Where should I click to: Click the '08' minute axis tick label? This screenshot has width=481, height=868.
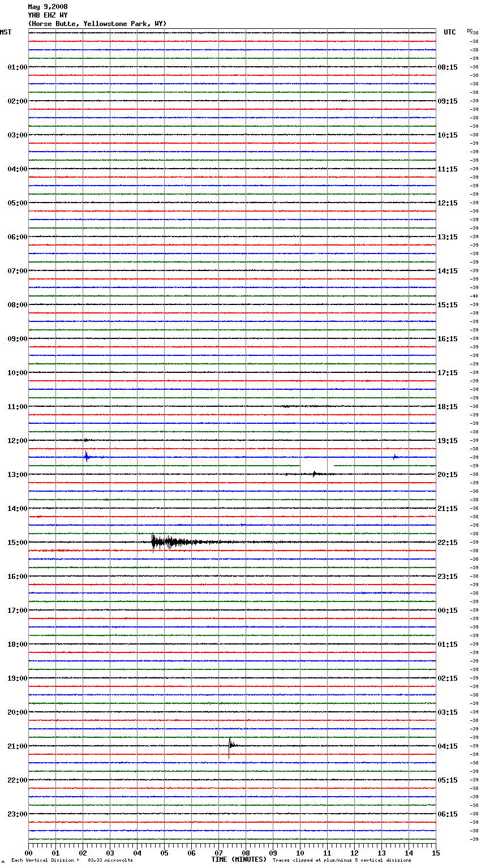[x=246, y=853]
